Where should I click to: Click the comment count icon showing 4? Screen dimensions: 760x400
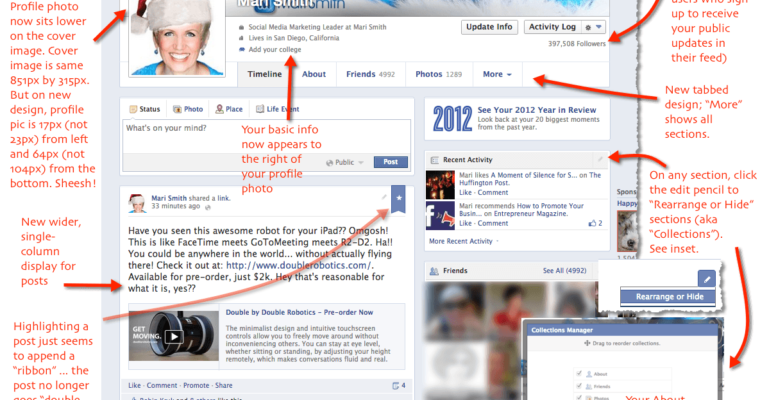[398, 386]
